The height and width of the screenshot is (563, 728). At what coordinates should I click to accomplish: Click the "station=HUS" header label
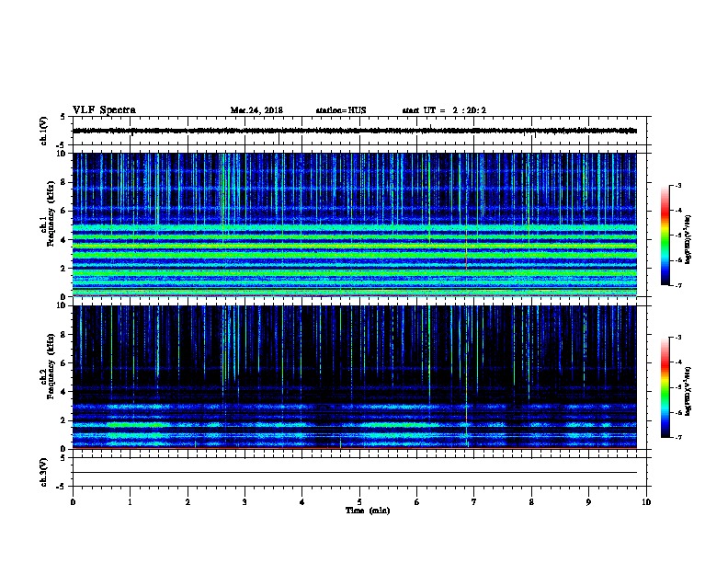341,110
